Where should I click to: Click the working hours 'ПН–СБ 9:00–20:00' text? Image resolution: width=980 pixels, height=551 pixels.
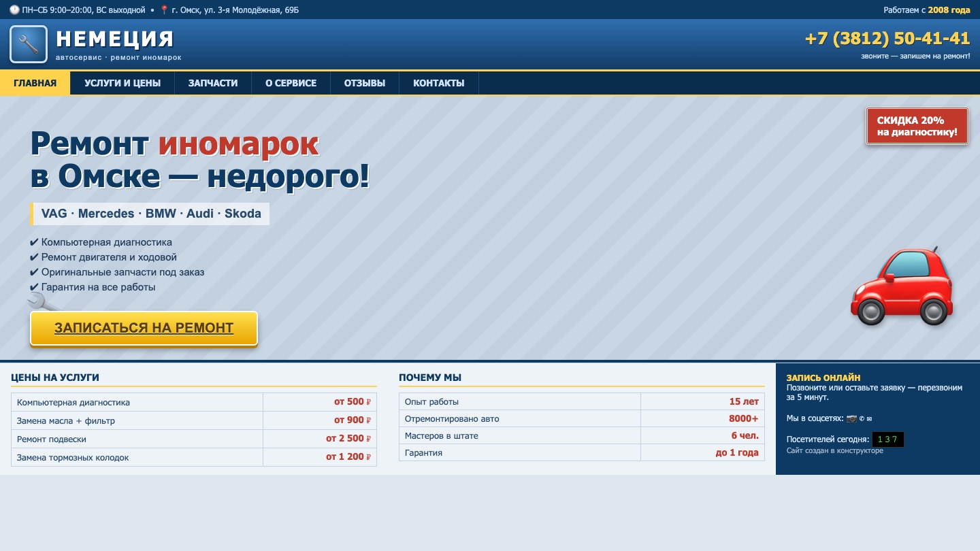(x=83, y=10)
